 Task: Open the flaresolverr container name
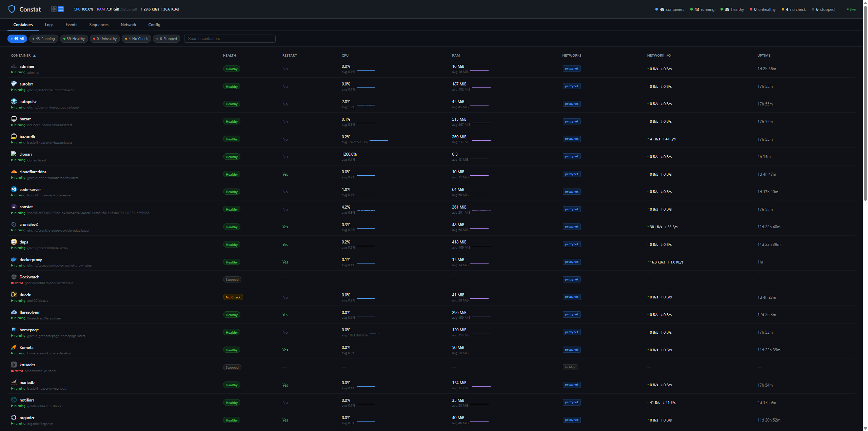tap(29, 312)
